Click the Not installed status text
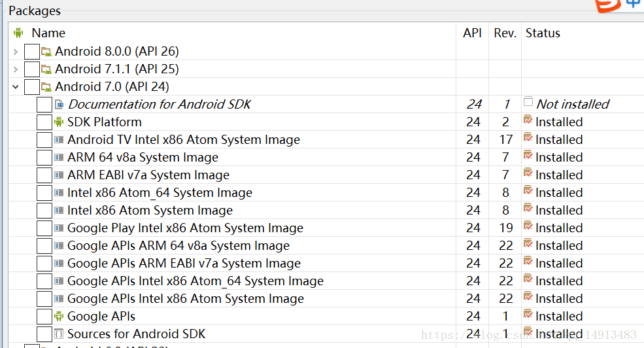This screenshot has width=644, height=348. point(573,105)
